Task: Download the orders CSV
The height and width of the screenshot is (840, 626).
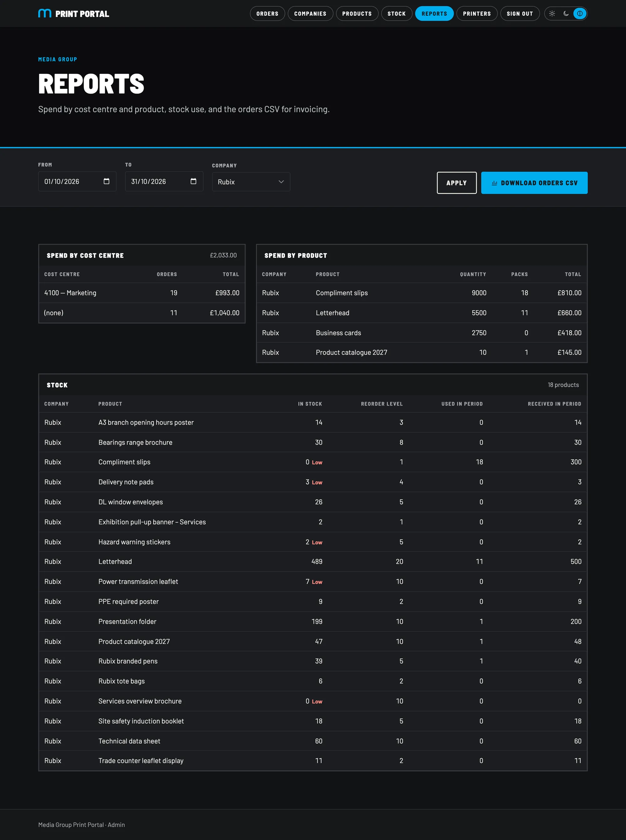Action: coord(534,183)
